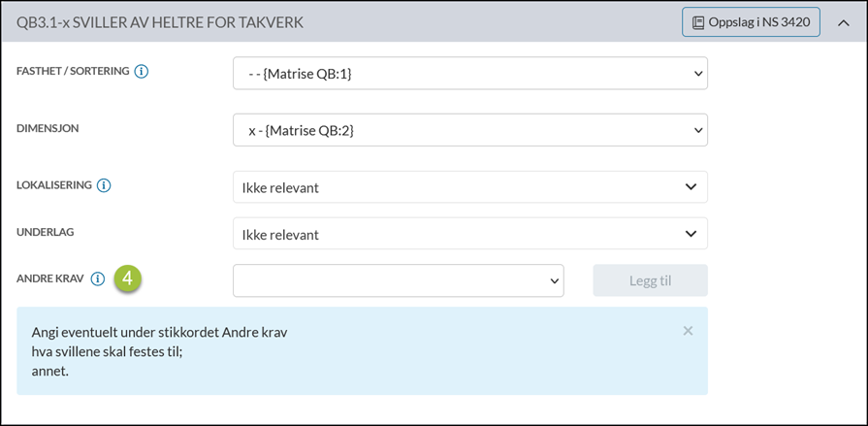
Task: Click the Fasthet / Sortering label
Action: pos(73,71)
